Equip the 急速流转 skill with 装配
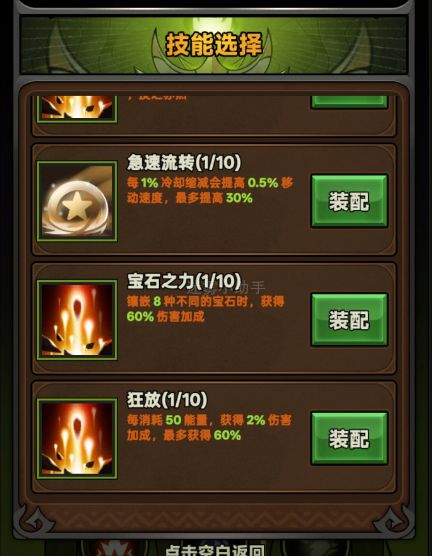Screen dimensions: 432x556 tap(349, 201)
